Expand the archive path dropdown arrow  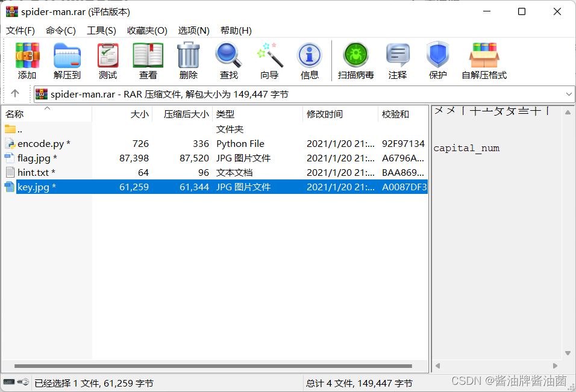[568, 93]
